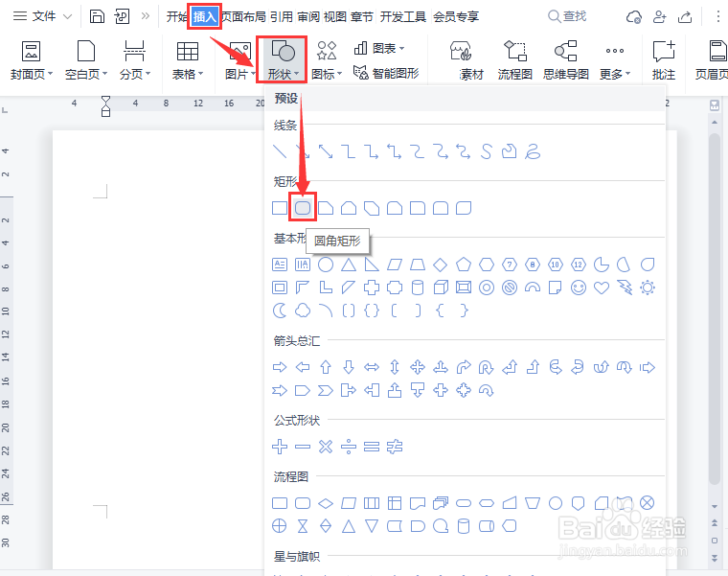Choose the no symbol shape

[510, 288]
